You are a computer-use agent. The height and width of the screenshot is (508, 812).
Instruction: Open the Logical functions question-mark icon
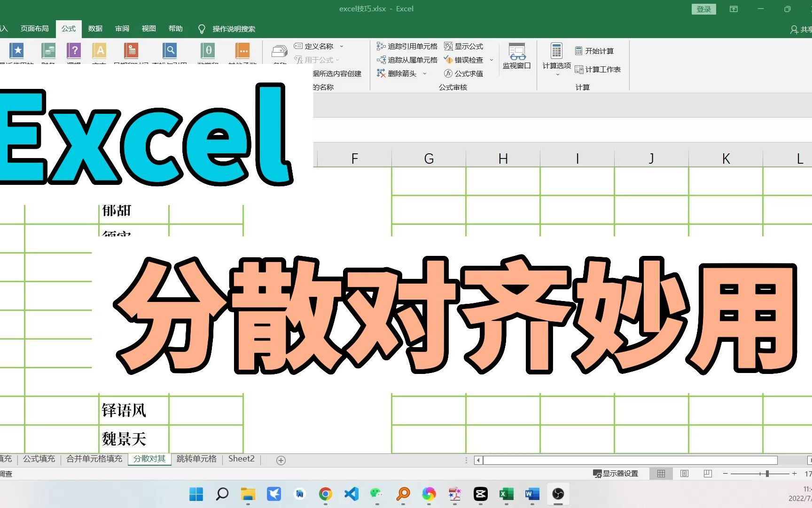pyautogui.click(x=74, y=50)
